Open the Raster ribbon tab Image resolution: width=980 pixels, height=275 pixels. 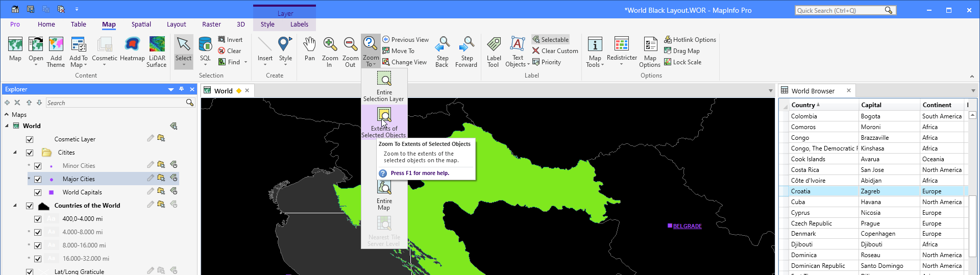[211, 24]
